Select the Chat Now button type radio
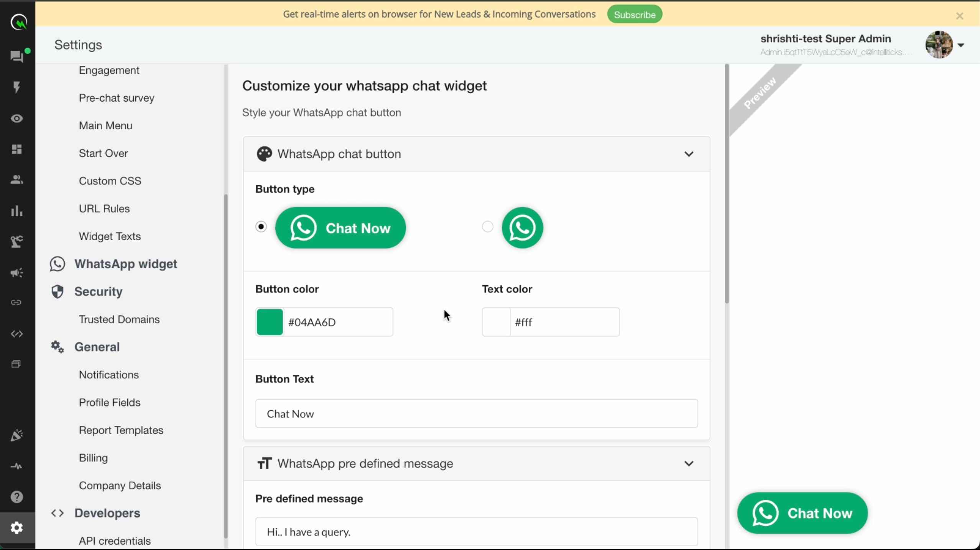Image resolution: width=980 pixels, height=550 pixels. pyautogui.click(x=261, y=227)
